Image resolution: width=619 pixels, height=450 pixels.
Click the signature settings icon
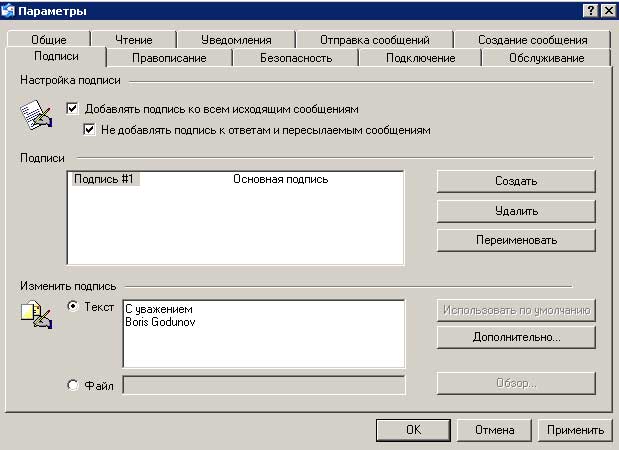35,117
